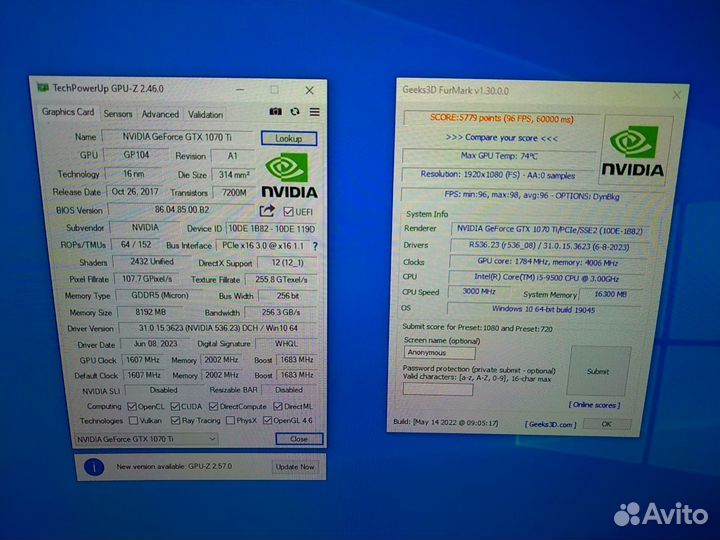Click the GPU-Z refresh icon
This screenshot has height=540, width=720.
[295, 112]
